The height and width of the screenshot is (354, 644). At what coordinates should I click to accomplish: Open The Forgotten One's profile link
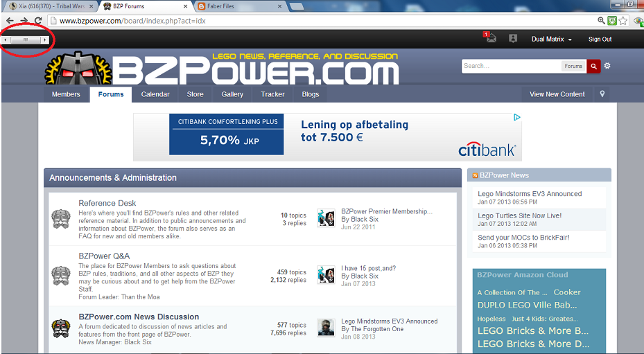pos(377,329)
